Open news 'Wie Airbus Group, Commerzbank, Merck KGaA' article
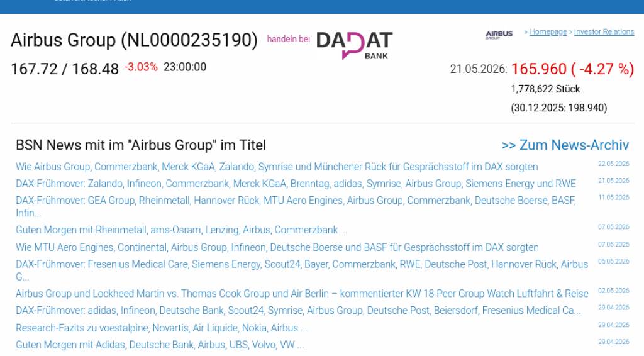 [x=277, y=167]
